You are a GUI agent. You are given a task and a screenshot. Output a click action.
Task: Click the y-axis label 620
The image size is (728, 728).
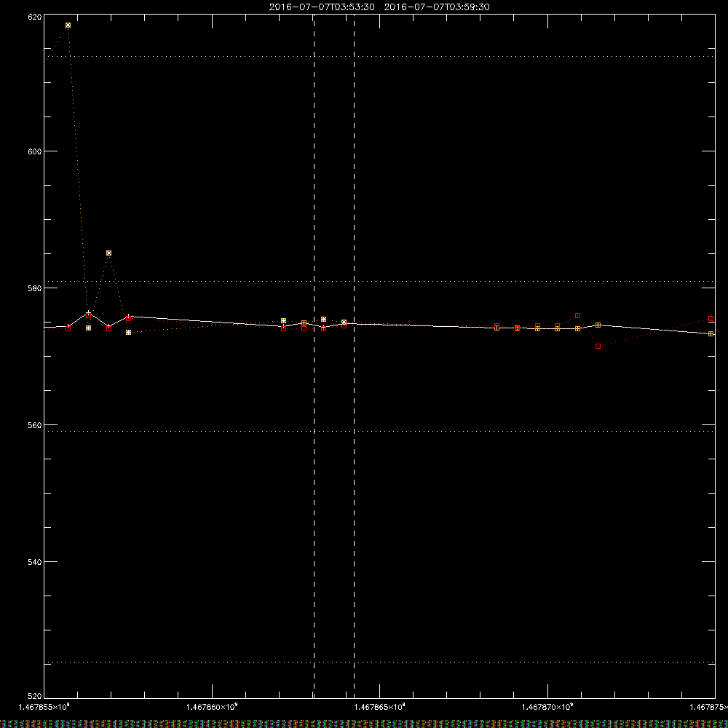[x=35, y=17]
